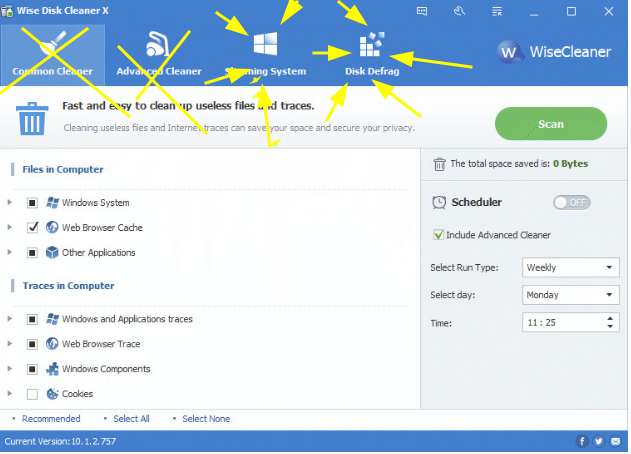631x454 pixels.
Task: Expand the Windows Components node
Action: point(10,370)
